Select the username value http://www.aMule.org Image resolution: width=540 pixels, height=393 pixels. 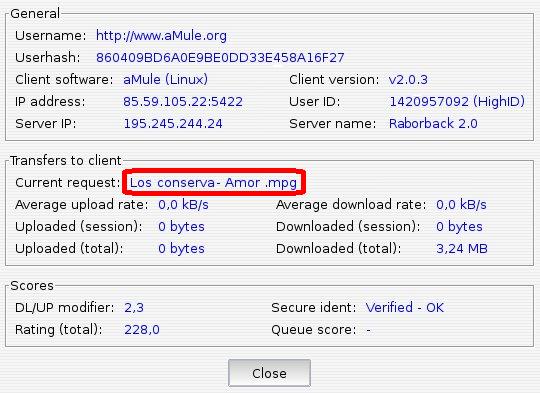(161, 36)
